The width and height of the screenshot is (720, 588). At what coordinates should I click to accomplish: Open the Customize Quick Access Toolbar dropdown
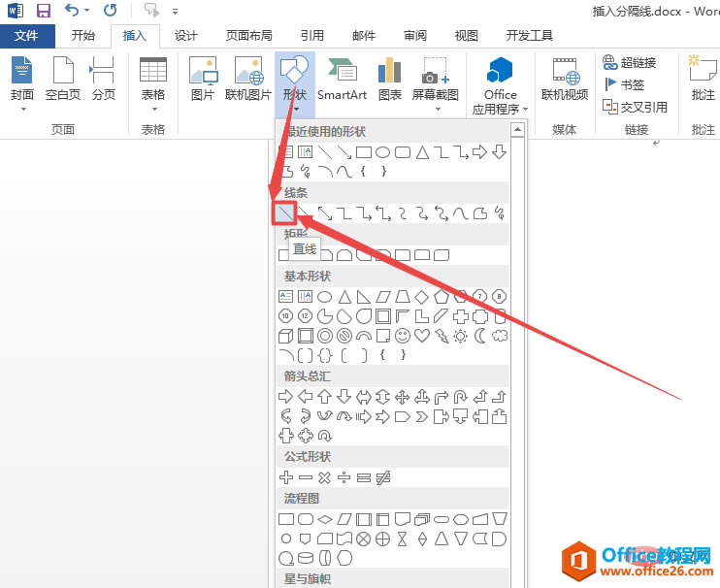point(175,12)
